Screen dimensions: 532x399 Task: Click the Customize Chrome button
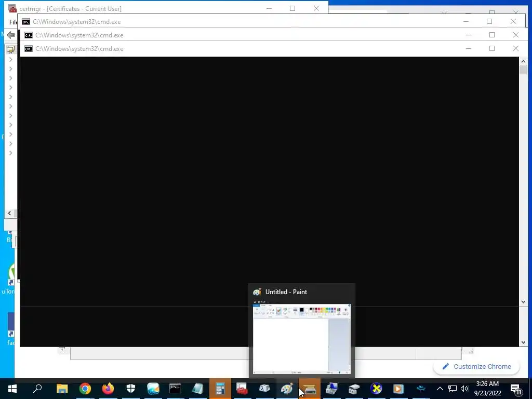(x=476, y=366)
